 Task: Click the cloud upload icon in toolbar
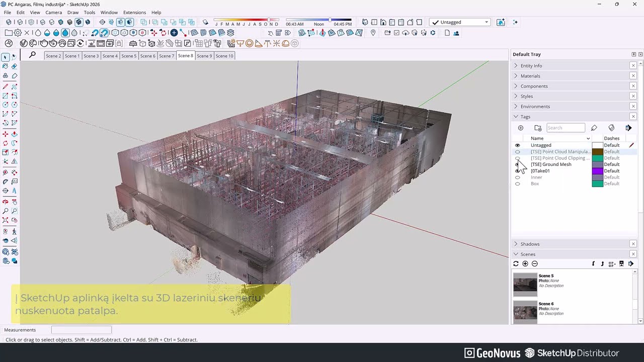(x=406, y=33)
